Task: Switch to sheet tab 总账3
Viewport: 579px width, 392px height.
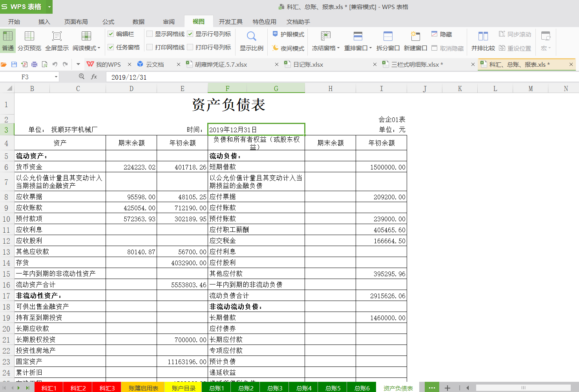Action: pyautogui.click(x=275, y=388)
